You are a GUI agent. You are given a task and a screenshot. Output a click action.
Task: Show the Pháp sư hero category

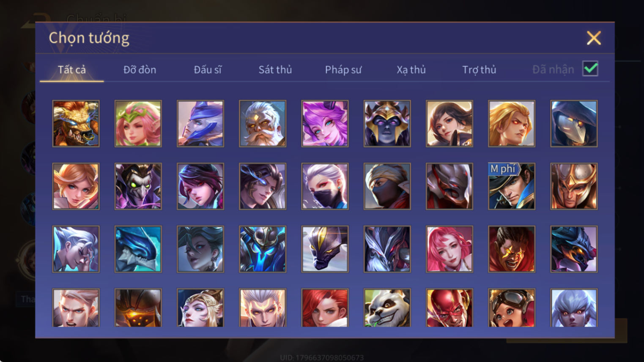(343, 70)
